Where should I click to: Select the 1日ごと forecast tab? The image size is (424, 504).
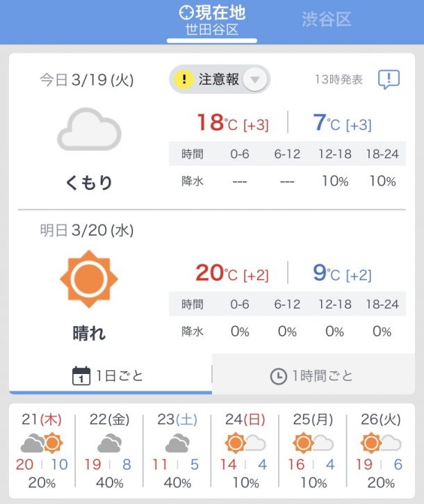(111, 375)
